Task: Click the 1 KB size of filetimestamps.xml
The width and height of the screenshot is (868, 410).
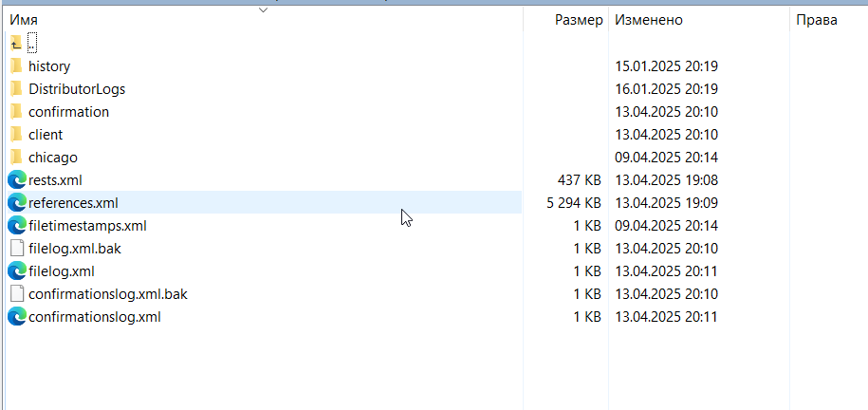Action: 587,226
